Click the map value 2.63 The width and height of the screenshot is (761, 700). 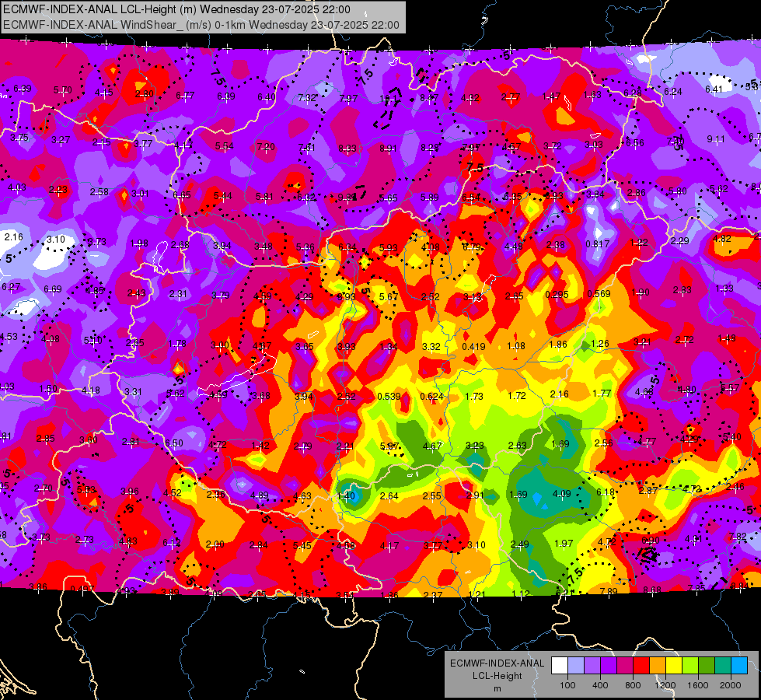pos(518,446)
